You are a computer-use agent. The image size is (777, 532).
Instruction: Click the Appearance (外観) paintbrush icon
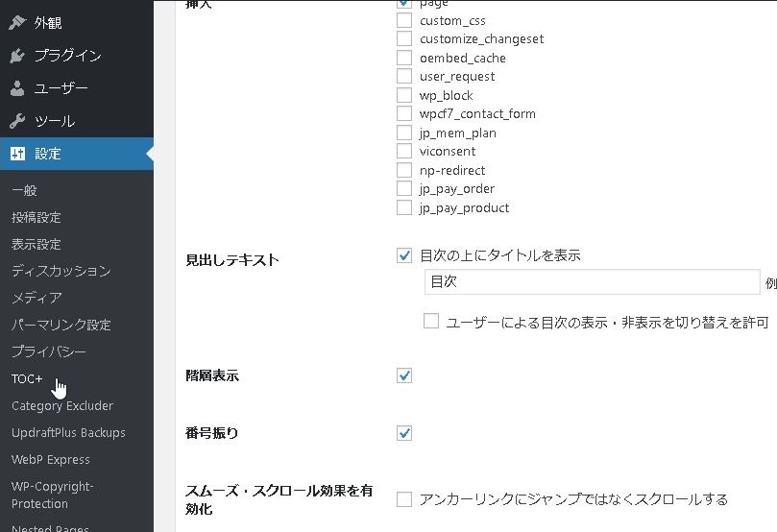pos(18,22)
